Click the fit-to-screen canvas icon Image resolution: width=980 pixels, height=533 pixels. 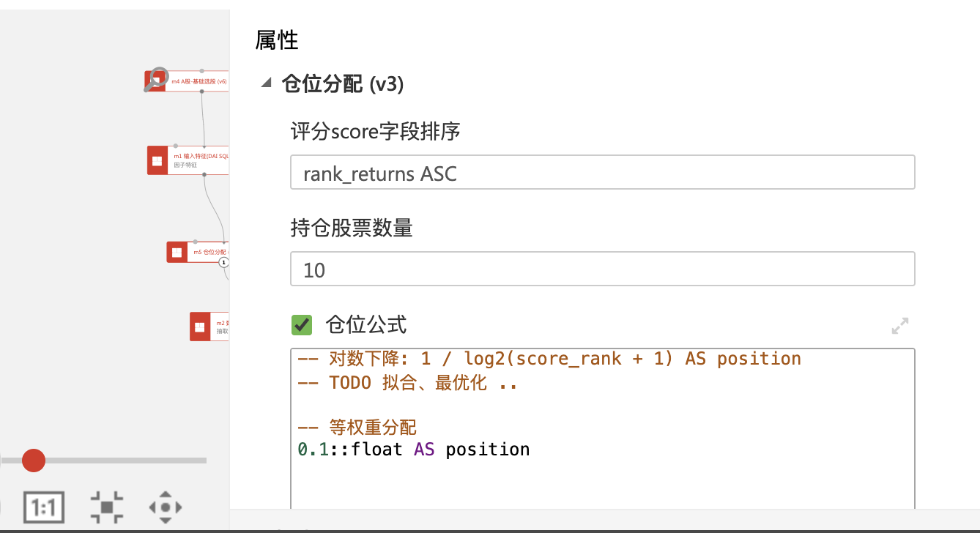107,507
